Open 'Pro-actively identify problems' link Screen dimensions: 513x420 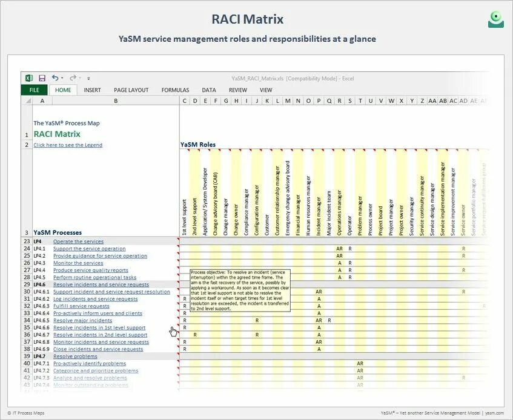pos(89,364)
